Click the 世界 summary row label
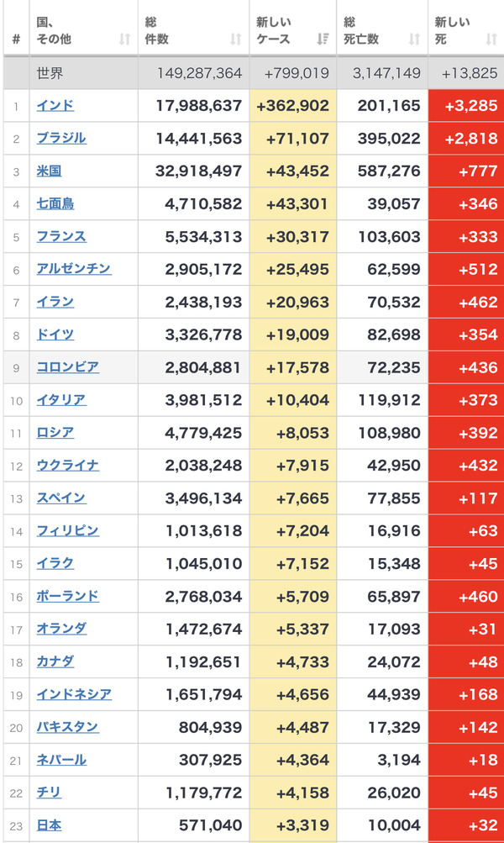Viewport: 504px width, 843px height. click(x=50, y=73)
